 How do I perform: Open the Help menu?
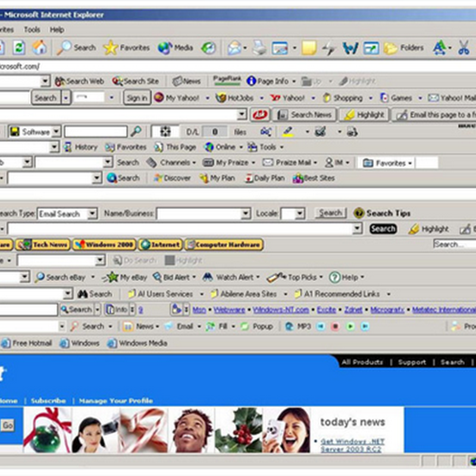[57, 30]
